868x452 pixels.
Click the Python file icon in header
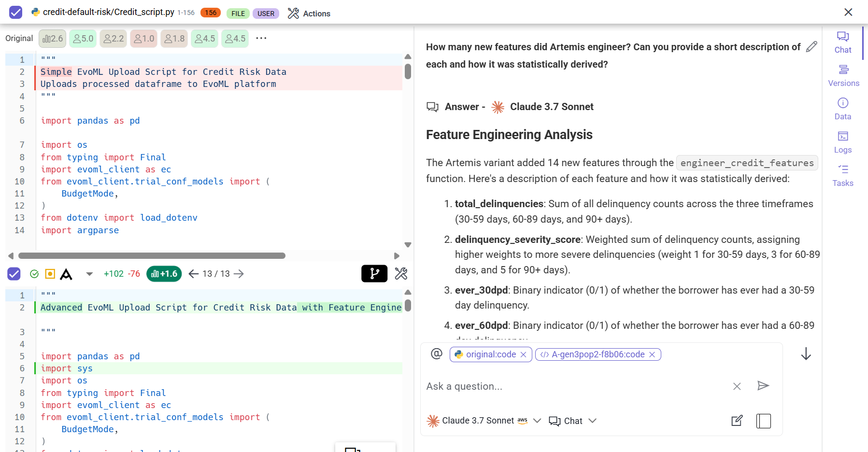35,12
